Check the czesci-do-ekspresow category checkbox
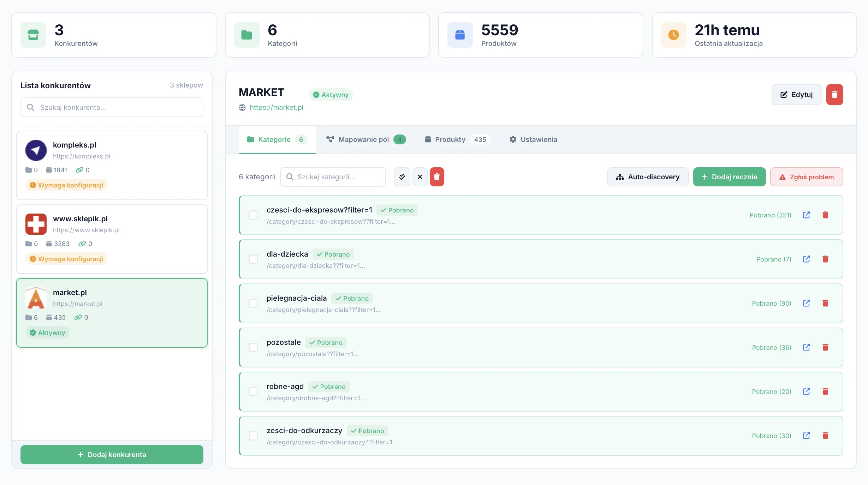Screen dimensions: 868x485 click(x=254, y=215)
